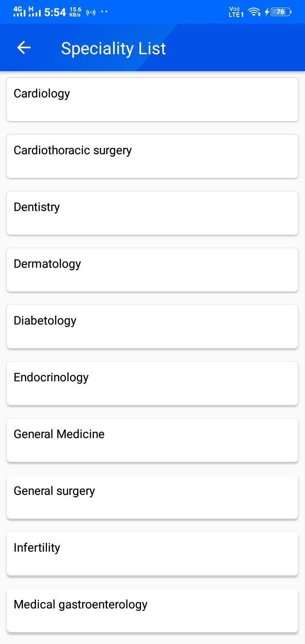Open Medical gastroenterology speciality
This screenshot has height=644, width=305.
pyautogui.click(x=152, y=611)
